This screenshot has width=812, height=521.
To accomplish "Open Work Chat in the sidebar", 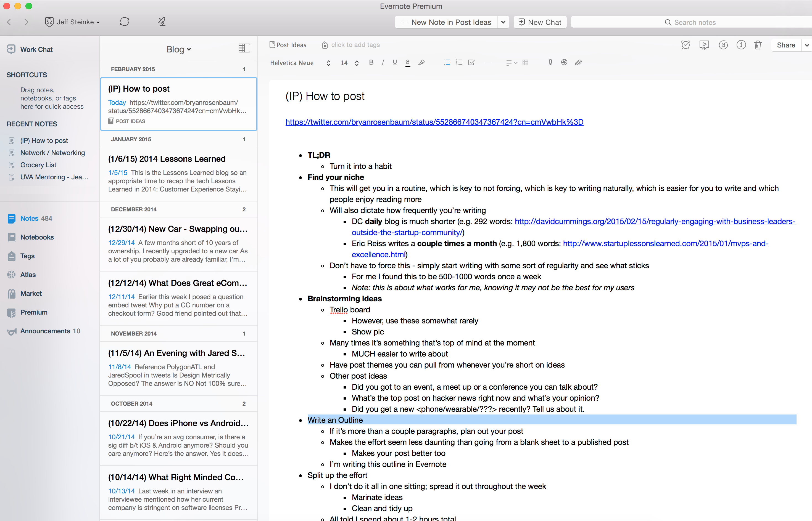I will pos(36,49).
